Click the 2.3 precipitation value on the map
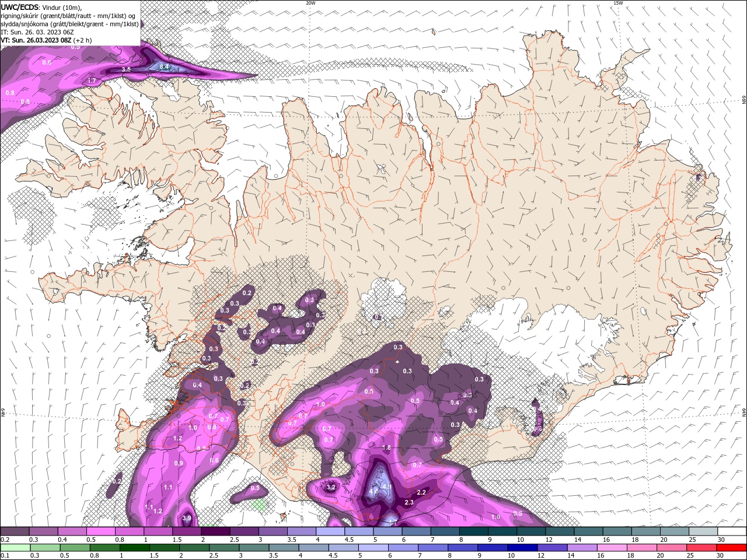Image resolution: width=747 pixels, height=560 pixels. [x=409, y=502]
